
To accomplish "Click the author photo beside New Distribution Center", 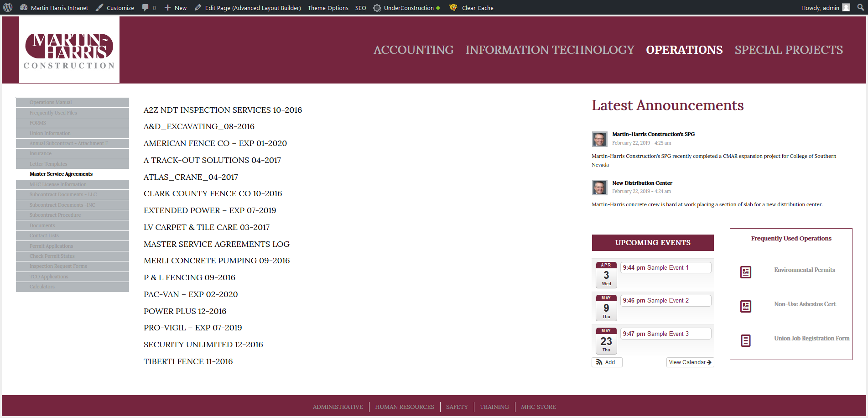I will pyautogui.click(x=600, y=188).
